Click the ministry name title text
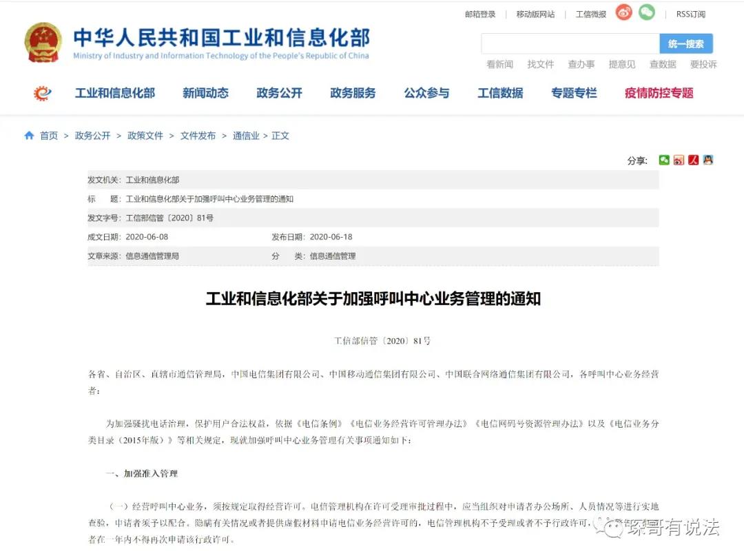This screenshot has height=560, width=744. click(222, 38)
